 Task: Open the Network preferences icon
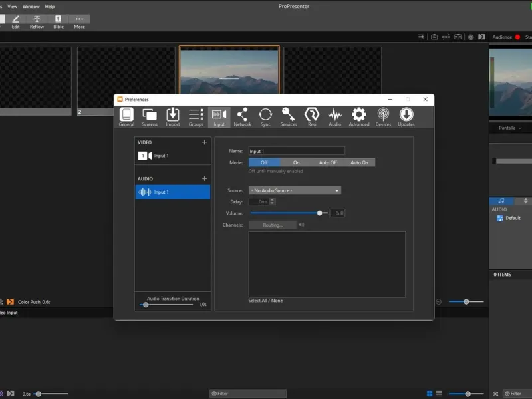(242, 118)
